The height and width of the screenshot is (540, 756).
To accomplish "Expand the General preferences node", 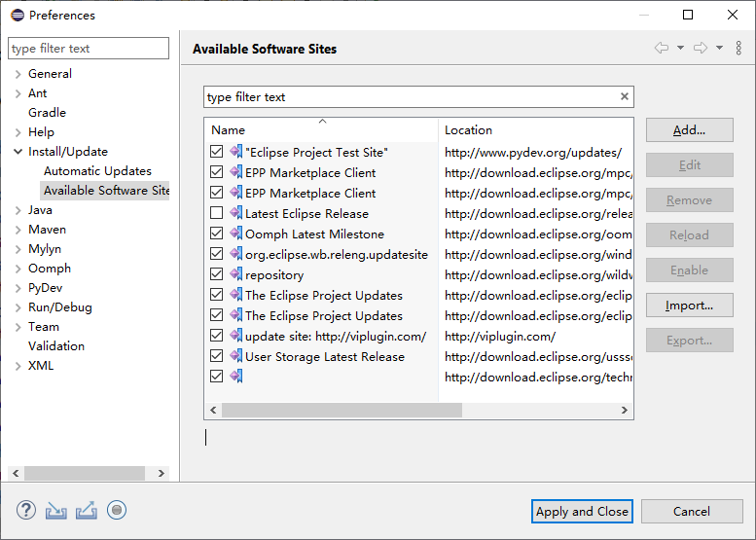I will click(18, 74).
